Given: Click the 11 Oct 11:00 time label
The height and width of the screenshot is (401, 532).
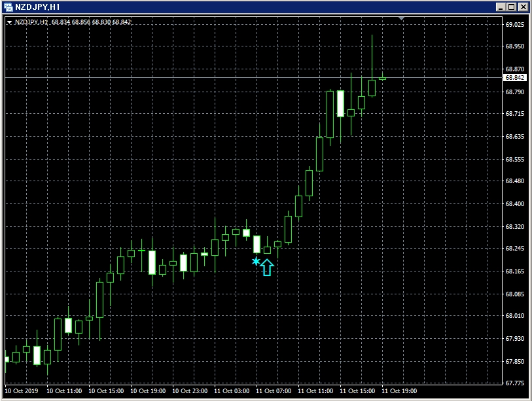Looking at the screenshot, I should [315, 391].
